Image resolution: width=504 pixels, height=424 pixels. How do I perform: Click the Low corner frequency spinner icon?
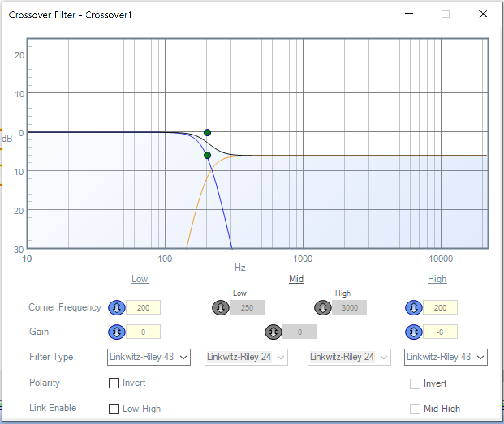pyautogui.click(x=116, y=308)
